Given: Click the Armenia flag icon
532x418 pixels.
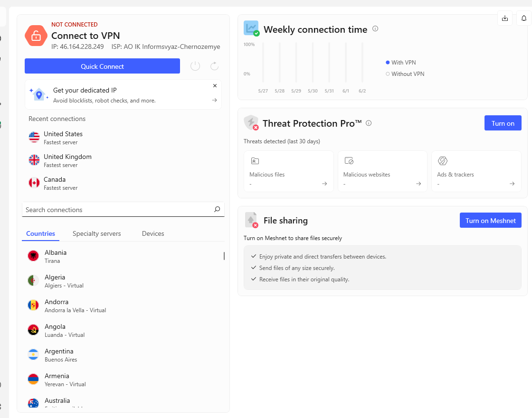Looking at the screenshot, I should point(33,379).
